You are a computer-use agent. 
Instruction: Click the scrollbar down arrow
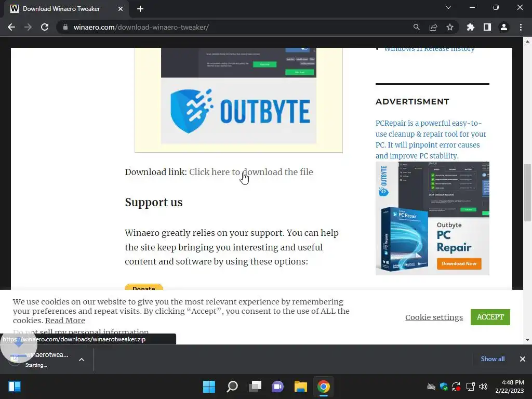(x=527, y=340)
